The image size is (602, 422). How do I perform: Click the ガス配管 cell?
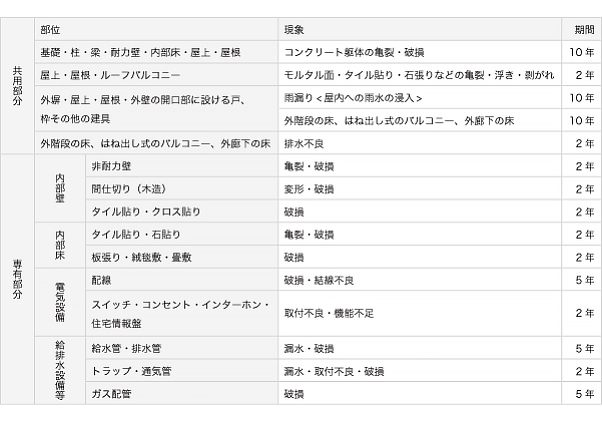pos(111,394)
